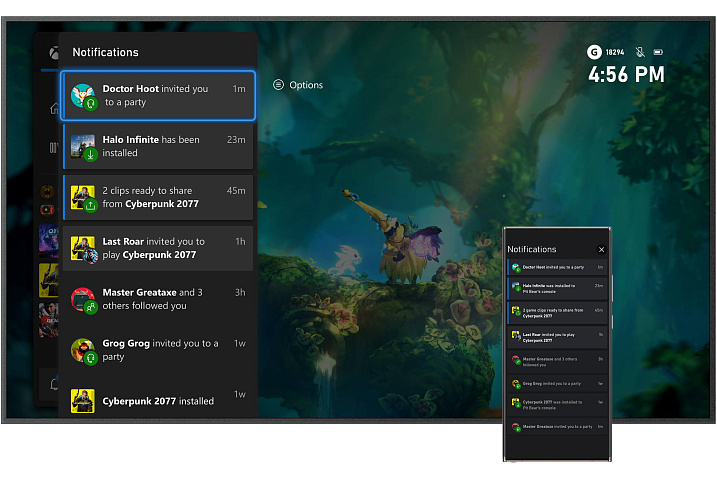Click the green share badge on Cyberpunk clips
Screen dimensions: 717x478
pos(91,206)
